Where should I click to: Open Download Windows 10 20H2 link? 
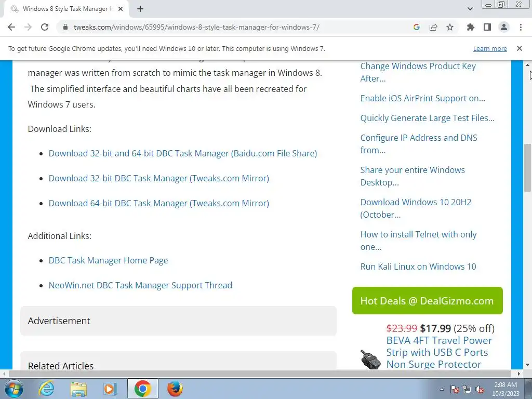pyautogui.click(x=416, y=208)
